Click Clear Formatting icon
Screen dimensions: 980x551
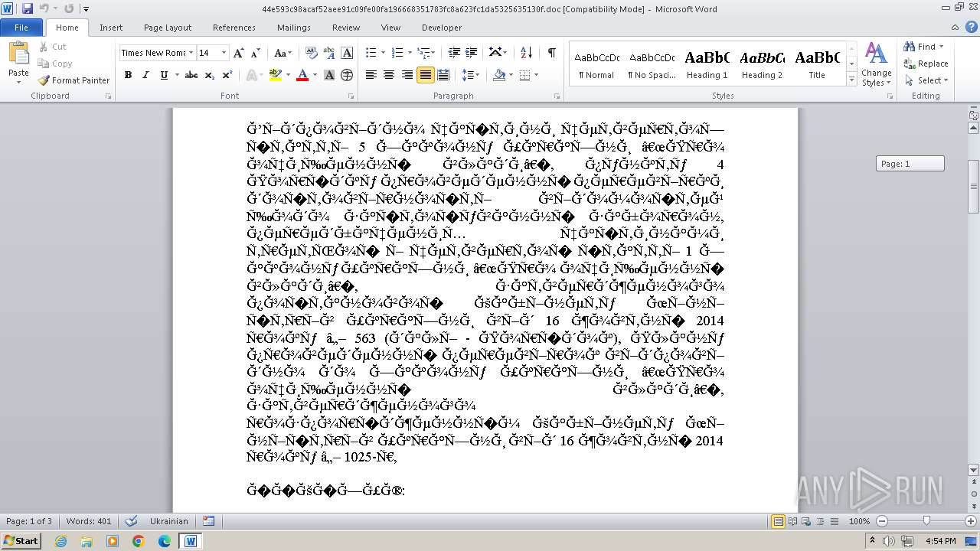point(312,53)
